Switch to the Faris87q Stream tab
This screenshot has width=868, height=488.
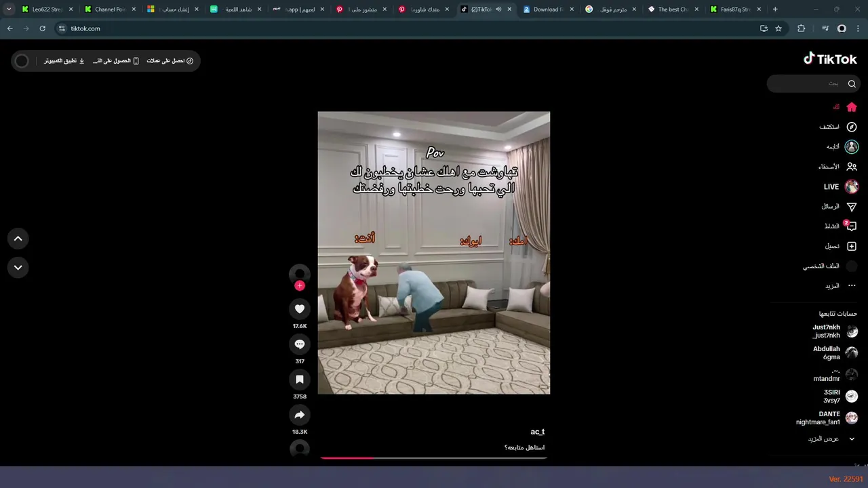pyautogui.click(x=736, y=9)
